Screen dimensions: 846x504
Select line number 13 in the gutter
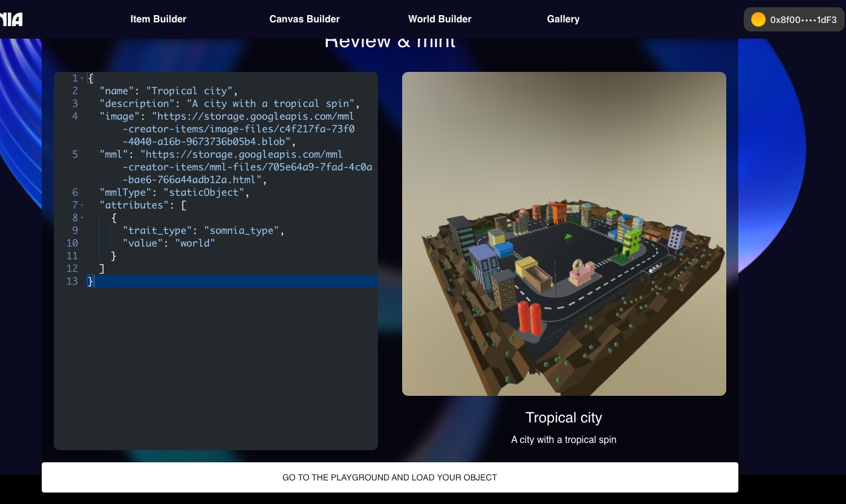(72, 282)
